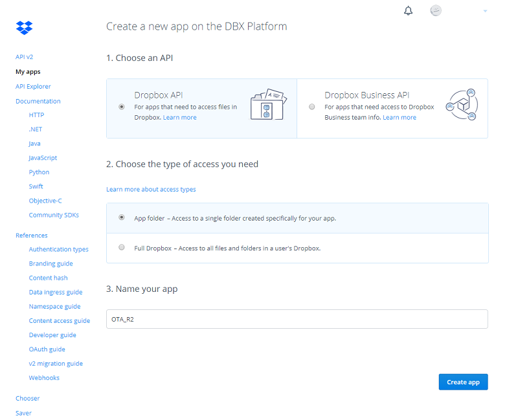Click the Dropbox logo icon
Viewport: 518px width, 420px height.
[x=24, y=28]
